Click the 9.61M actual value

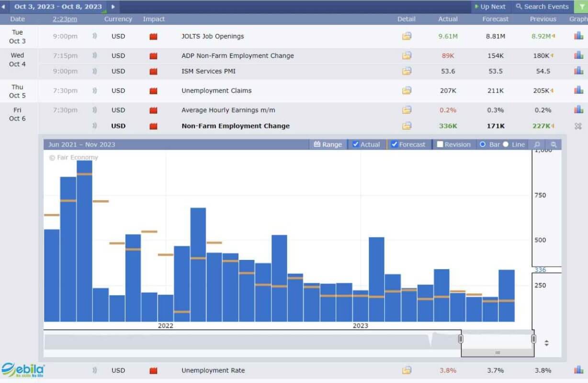coord(448,36)
